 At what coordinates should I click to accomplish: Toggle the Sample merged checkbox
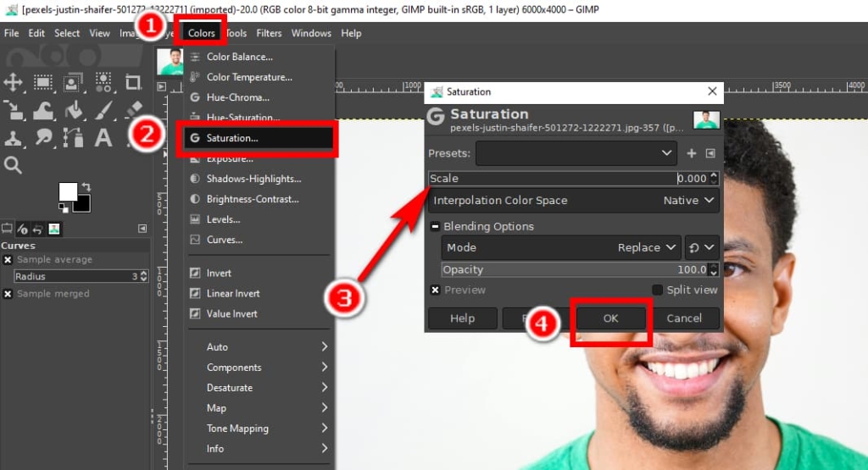point(8,294)
